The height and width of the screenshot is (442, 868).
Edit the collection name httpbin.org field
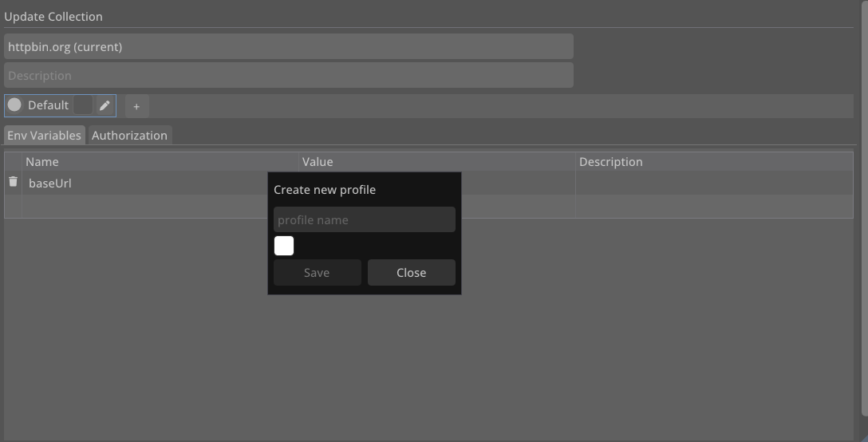[x=289, y=46]
